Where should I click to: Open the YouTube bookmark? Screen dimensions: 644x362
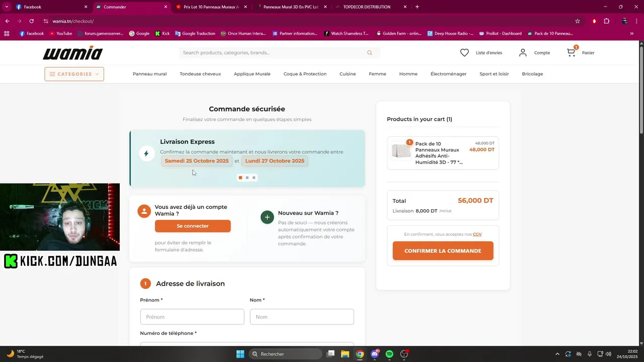(x=60, y=34)
